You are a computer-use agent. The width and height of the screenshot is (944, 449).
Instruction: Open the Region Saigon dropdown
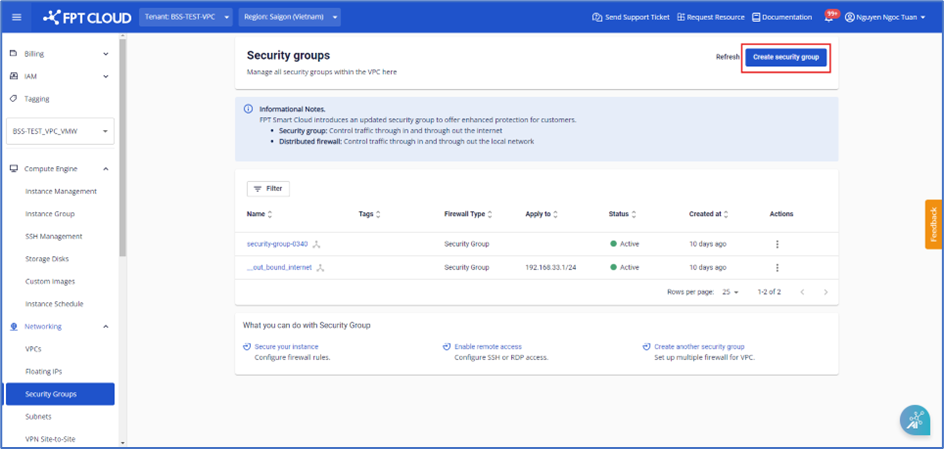[x=290, y=17]
